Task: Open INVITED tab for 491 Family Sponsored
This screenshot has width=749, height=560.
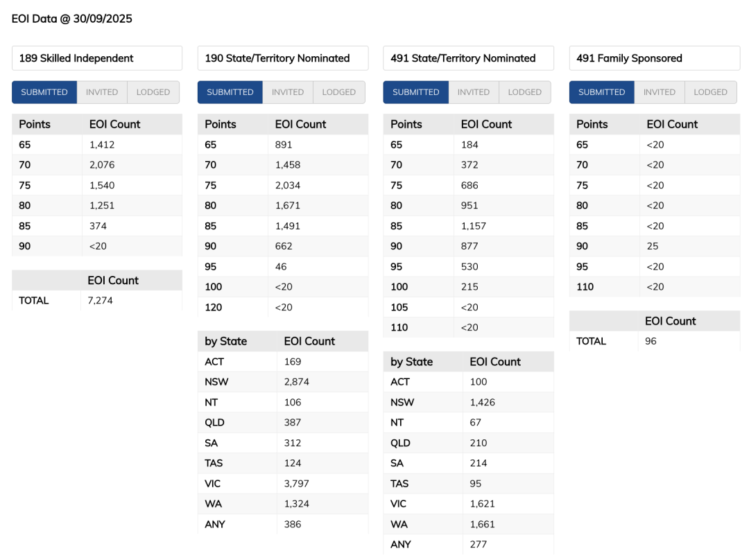Action: click(660, 92)
